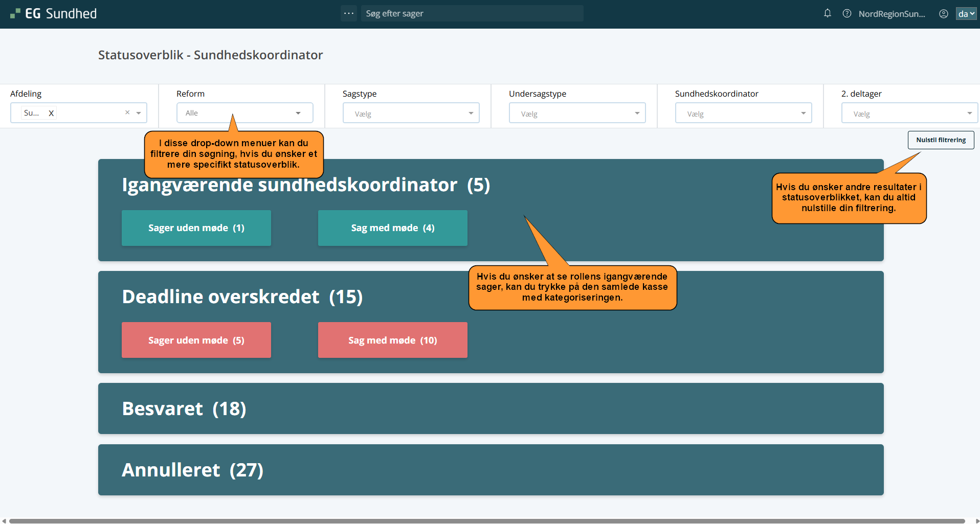
Task: Open the user profile icon
Action: [943, 14]
